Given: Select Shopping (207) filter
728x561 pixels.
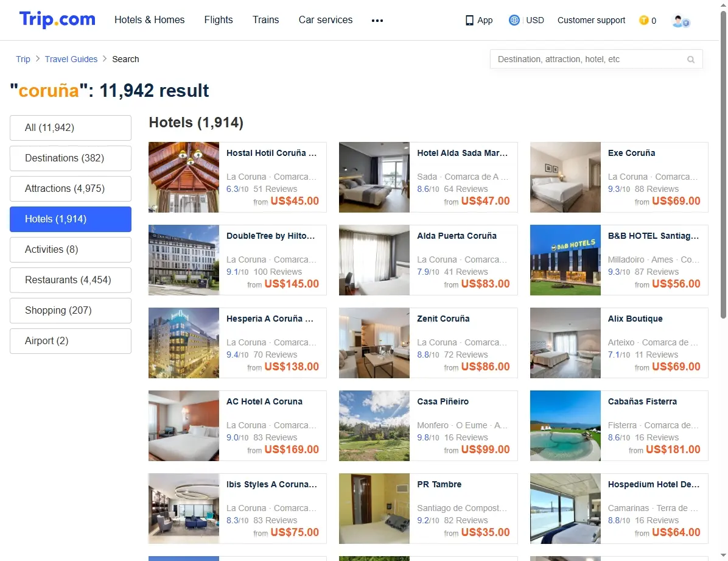Looking at the screenshot, I should [71, 311].
